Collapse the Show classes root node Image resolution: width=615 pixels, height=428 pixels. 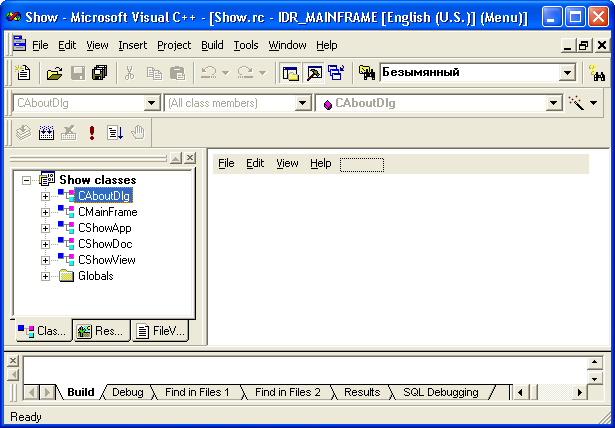pyautogui.click(x=26, y=180)
